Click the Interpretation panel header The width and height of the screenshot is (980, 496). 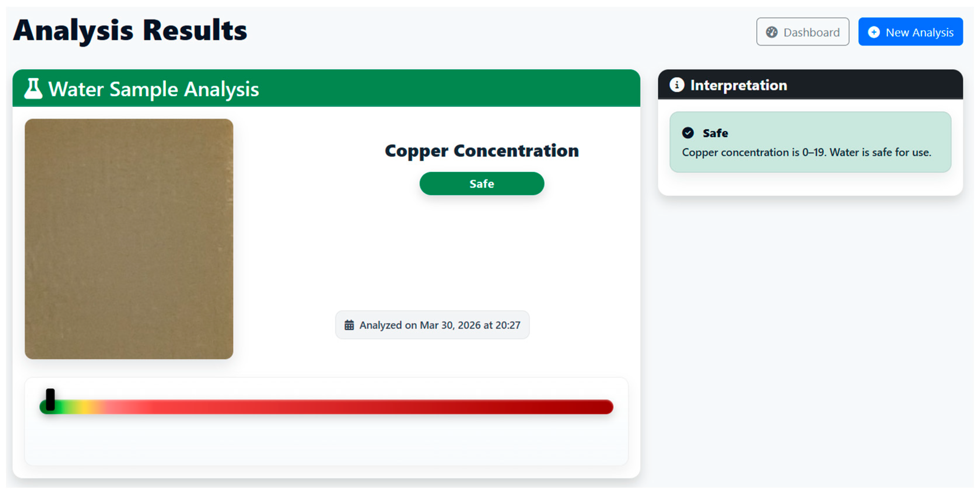[x=810, y=85]
